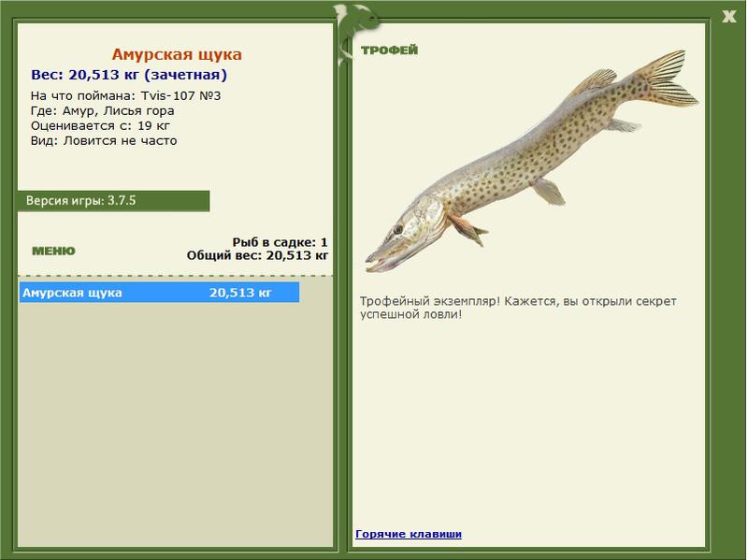Click the orange Амурская щука title
Image resolution: width=748 pixels, height=560 pixels.
177,54
